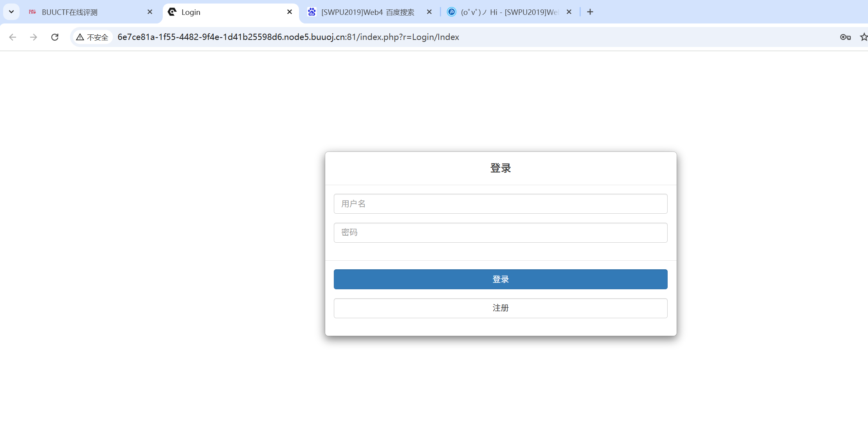
Task: Click the browser forward arrow
Action: point(34,37)
